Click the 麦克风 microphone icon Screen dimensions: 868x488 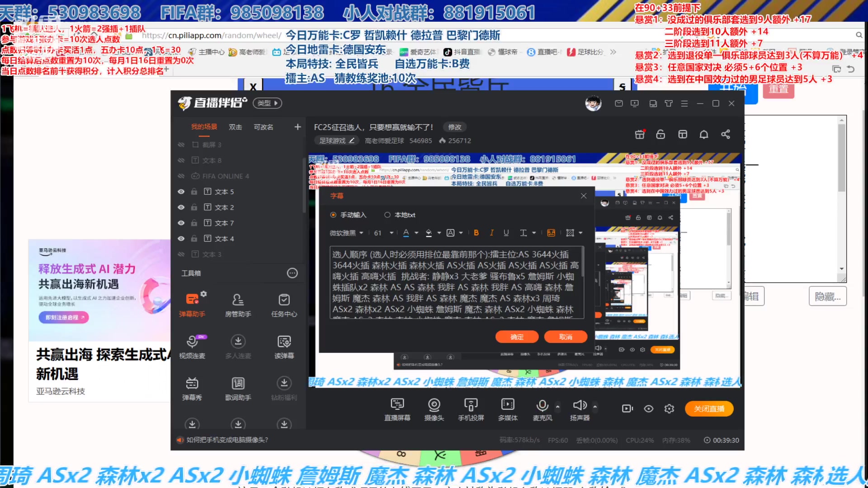click(542, 405)
